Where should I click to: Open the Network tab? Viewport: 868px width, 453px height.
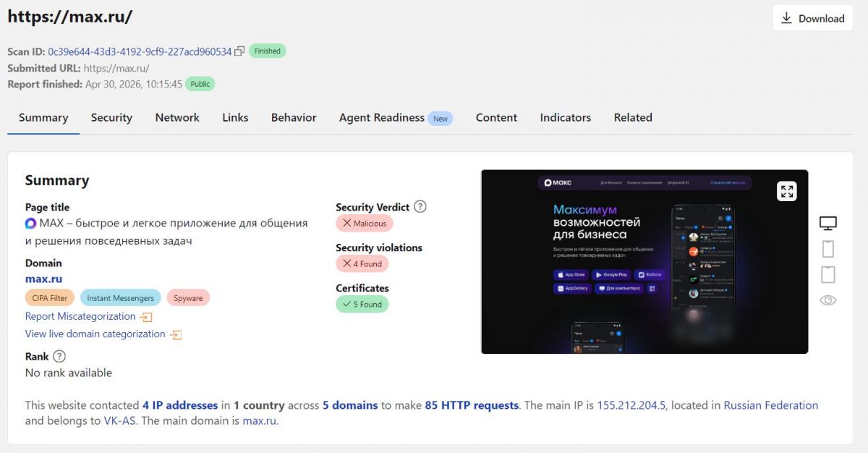pyautogui.click(x=177, y=118)
